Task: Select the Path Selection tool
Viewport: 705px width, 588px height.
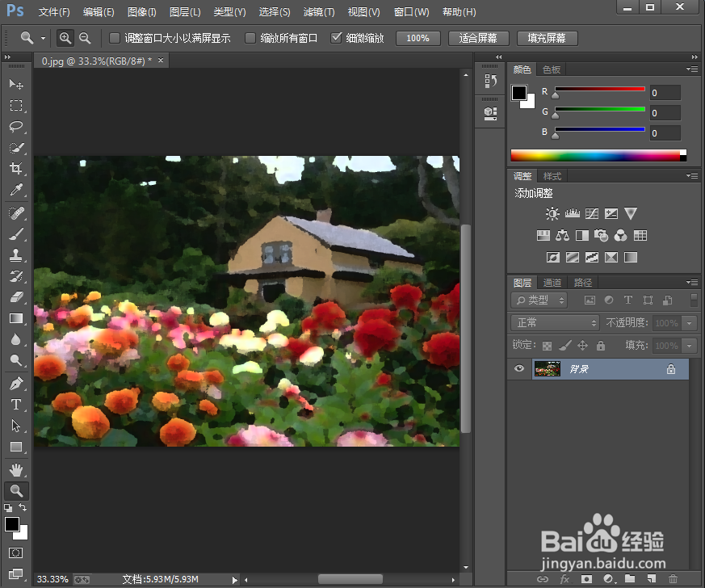Action: pos(16,426)
